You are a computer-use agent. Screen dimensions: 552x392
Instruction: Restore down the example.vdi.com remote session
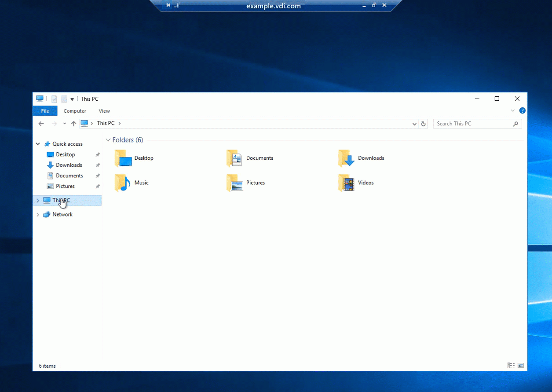coord(374,5)
